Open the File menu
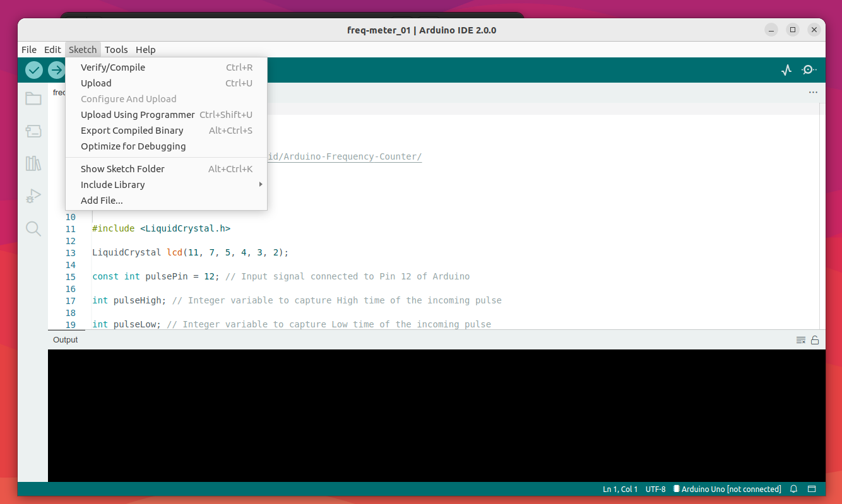This screenshot has width=842, height=504. (x=29, y=50)
